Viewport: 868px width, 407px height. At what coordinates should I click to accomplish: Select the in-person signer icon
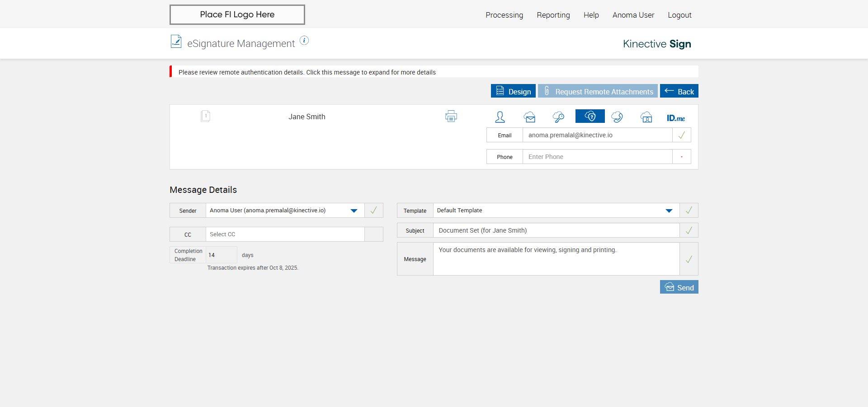click(x=500, y=117)
